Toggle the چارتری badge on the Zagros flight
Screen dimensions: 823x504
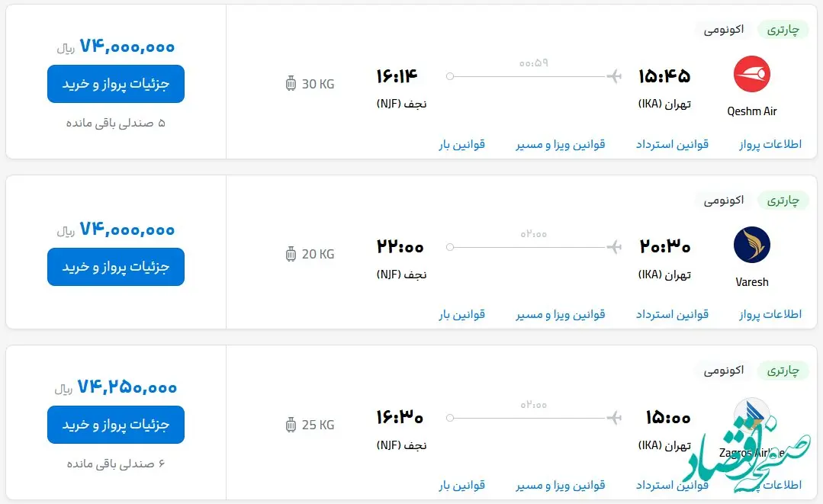tap(782, 371)
